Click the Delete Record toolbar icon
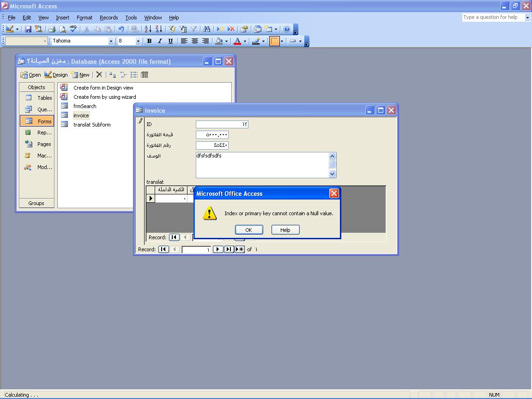The width and height of the screenshot is (532, 399). coord(231,29)
